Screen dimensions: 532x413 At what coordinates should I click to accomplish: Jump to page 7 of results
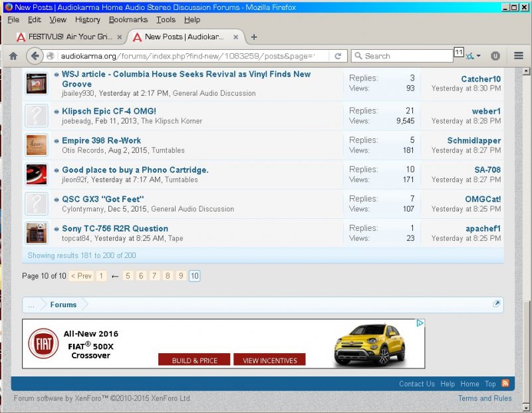(154, 276)
